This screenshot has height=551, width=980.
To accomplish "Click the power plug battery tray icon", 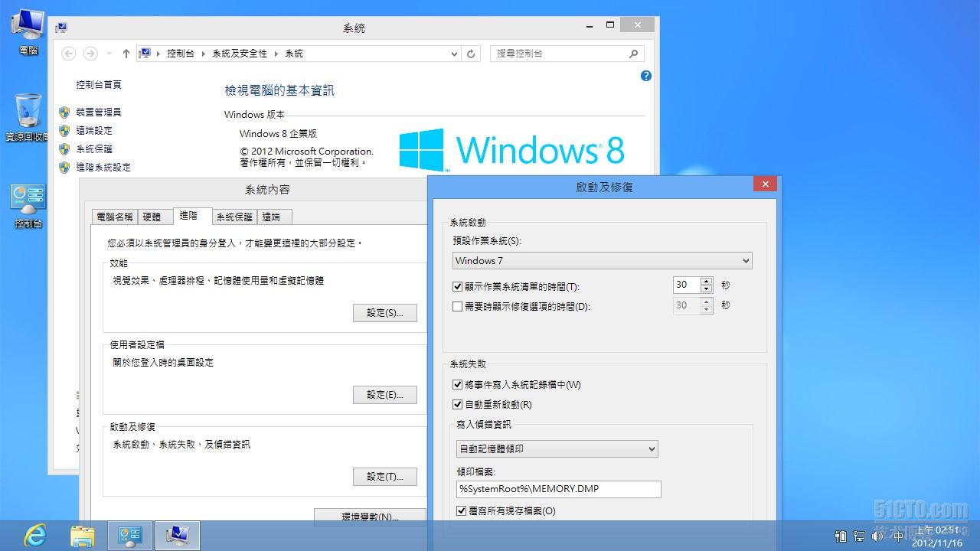I will 841,536.
